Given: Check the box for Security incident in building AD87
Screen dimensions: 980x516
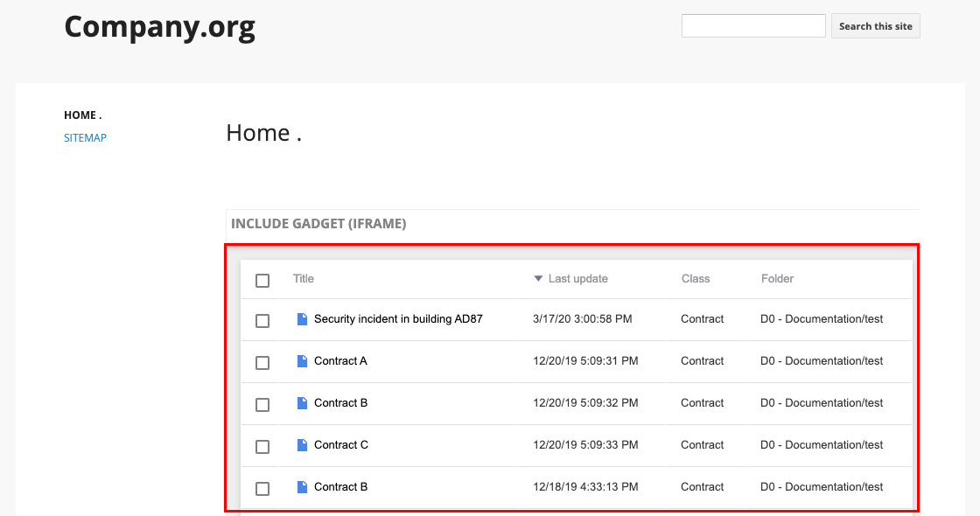Looking at the screenshot, I should [262, 320].
